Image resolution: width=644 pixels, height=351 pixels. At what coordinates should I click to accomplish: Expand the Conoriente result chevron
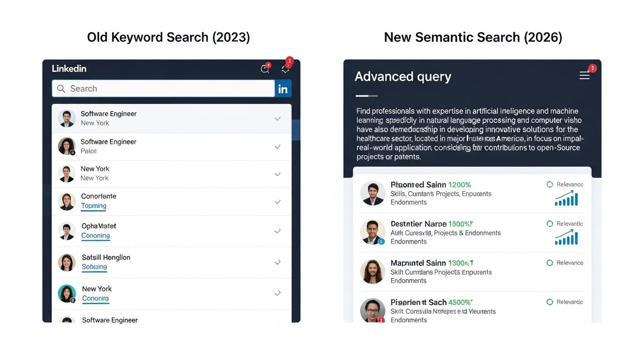pos(277,202)
